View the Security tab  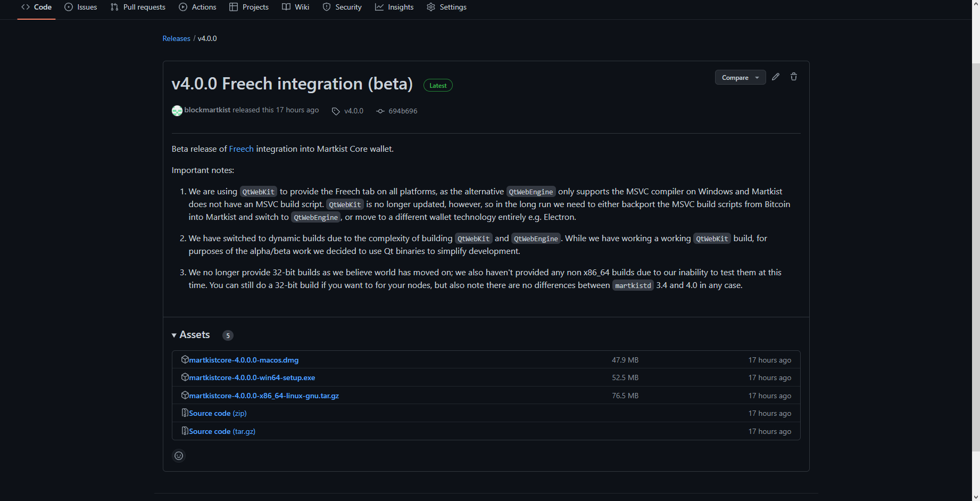342,7
